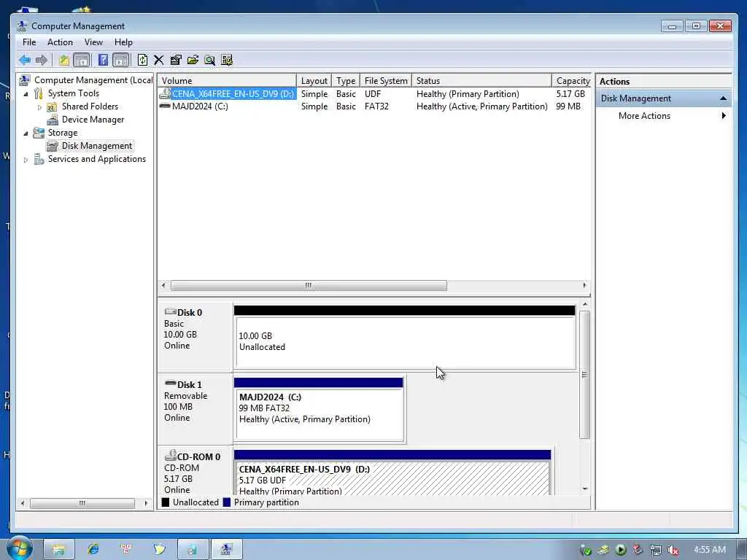Select Storage node in the tree
747x560 pixels.
pos(63,133)
